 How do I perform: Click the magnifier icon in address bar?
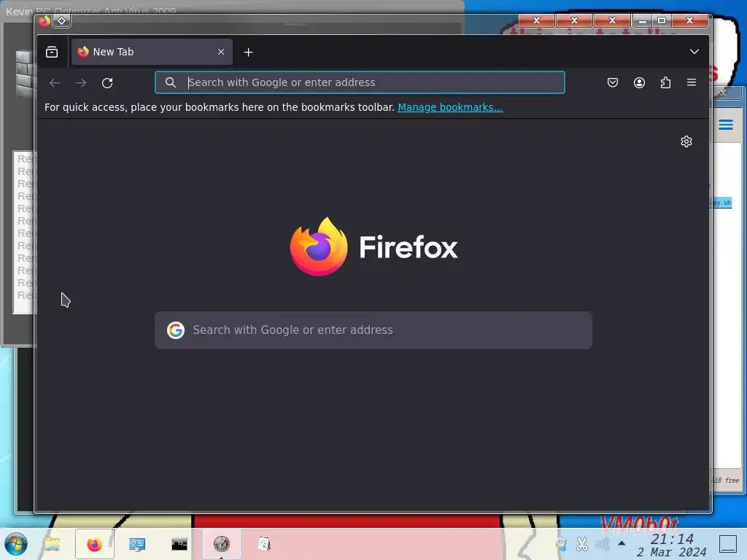pyautogui.click(x=171, y=82)
